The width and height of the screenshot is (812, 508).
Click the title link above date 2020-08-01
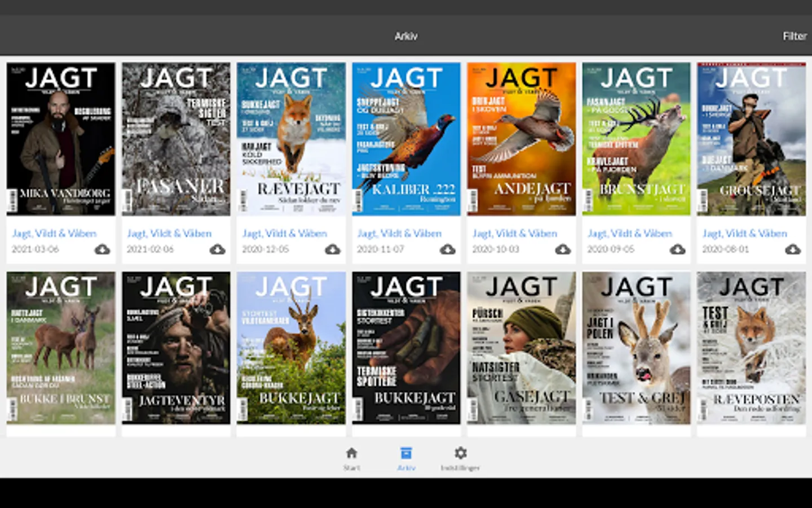(x=744, y=233)
